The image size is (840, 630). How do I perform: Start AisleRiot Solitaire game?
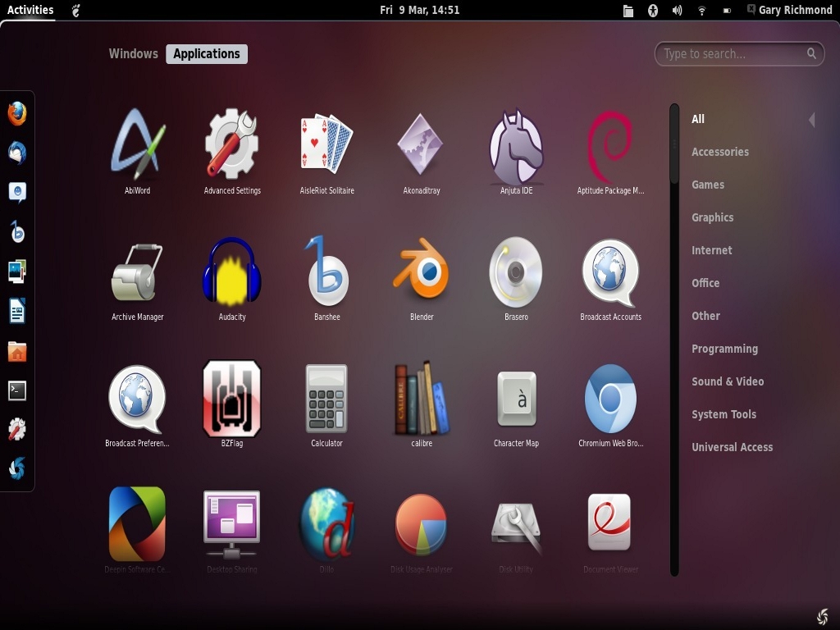tap(326, 151)
